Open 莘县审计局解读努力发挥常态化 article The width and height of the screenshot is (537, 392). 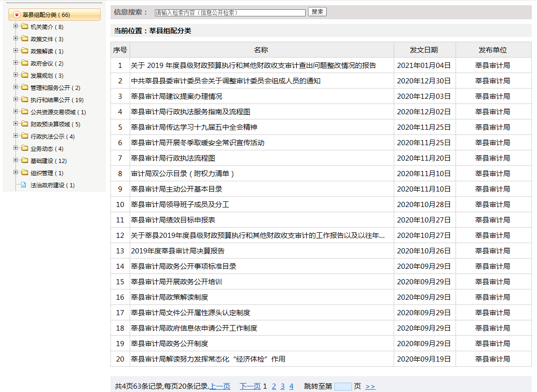pos(208,359)
